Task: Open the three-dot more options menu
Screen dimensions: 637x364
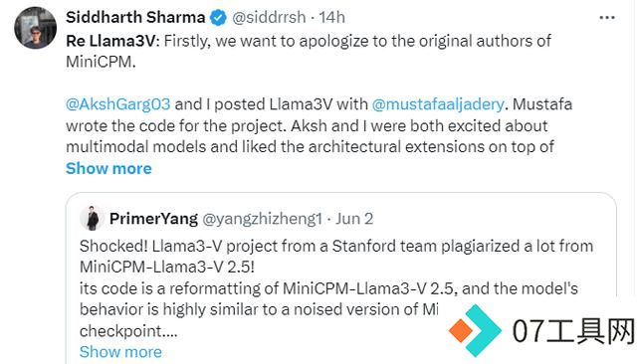Action: [x=607, y=18]
